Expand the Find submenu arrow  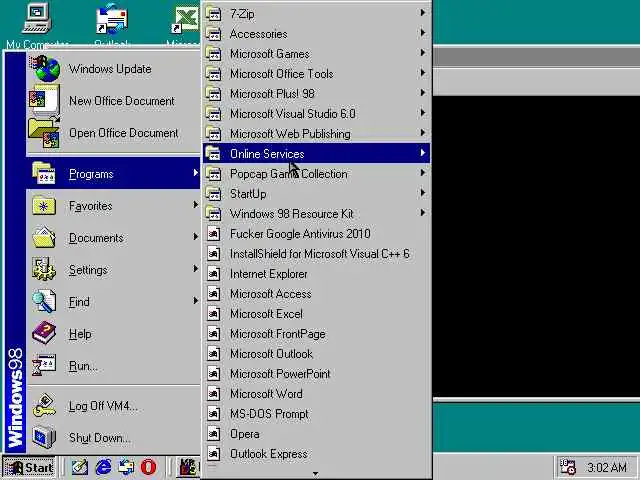click(x=196, y=300)
